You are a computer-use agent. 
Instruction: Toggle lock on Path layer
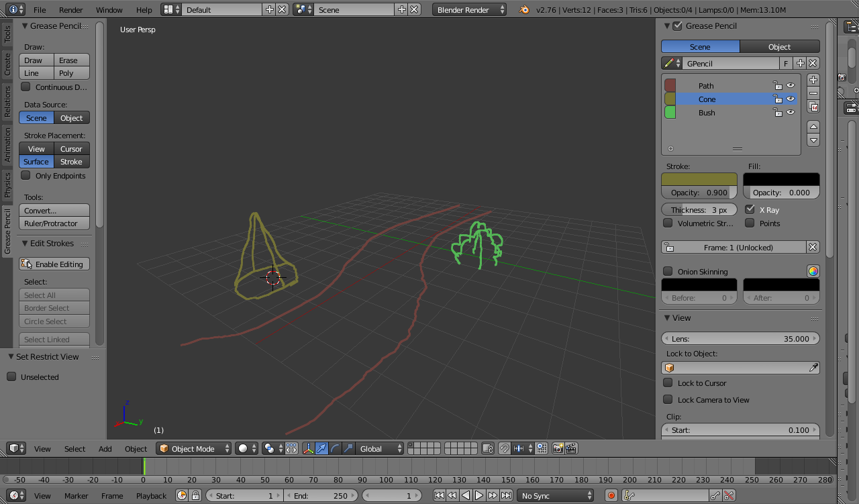(777, 85)
